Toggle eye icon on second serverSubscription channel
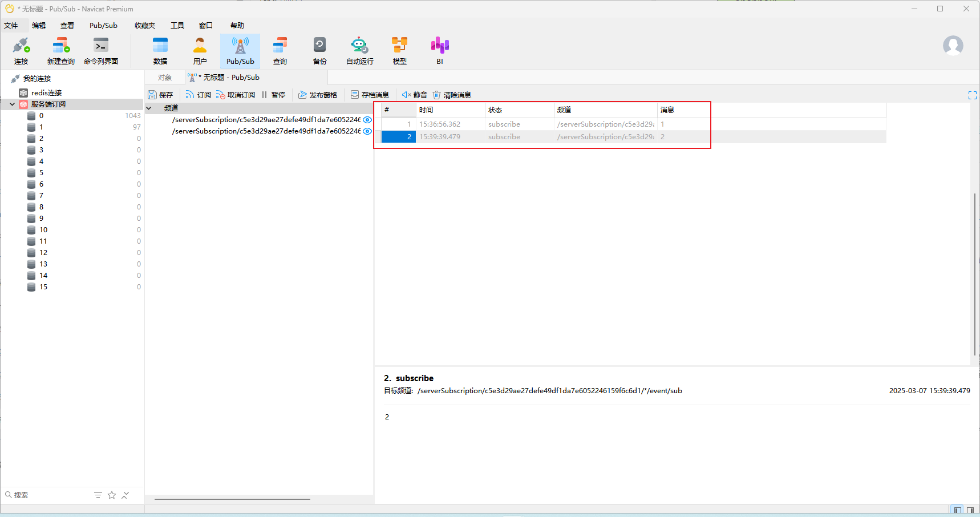 pos(367,131)
